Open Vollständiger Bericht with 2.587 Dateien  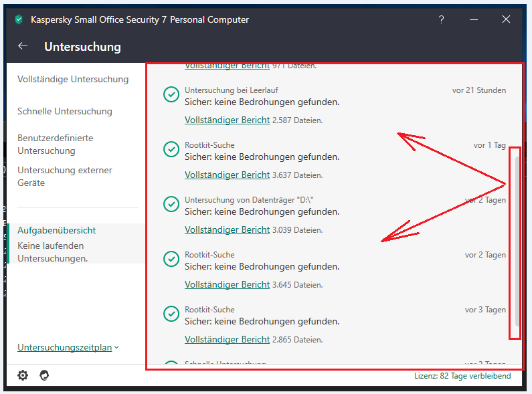pos(227,120)
